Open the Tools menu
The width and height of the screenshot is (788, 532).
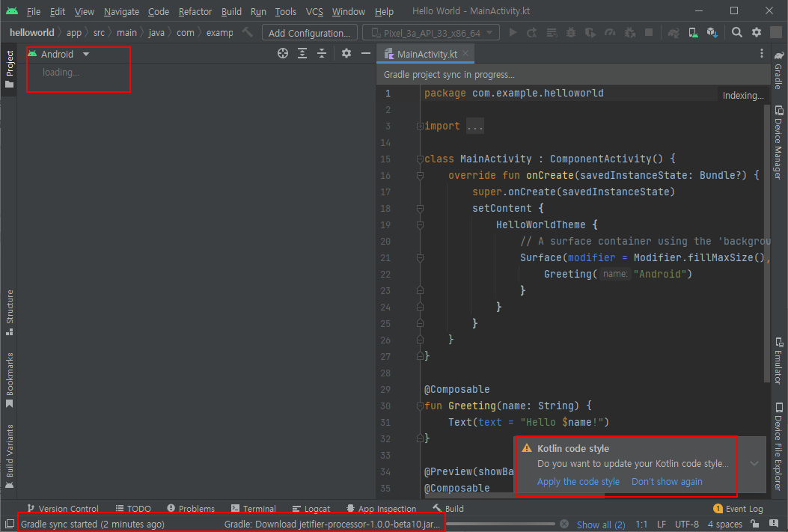[x=285, y=11]
